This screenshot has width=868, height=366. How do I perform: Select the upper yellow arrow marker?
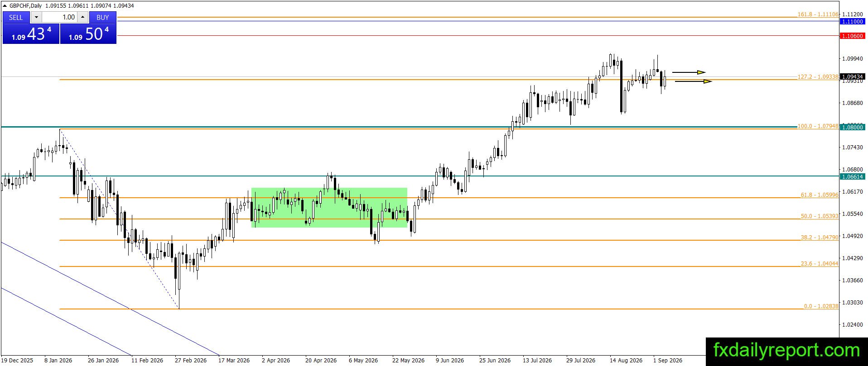tap(689, 72)
